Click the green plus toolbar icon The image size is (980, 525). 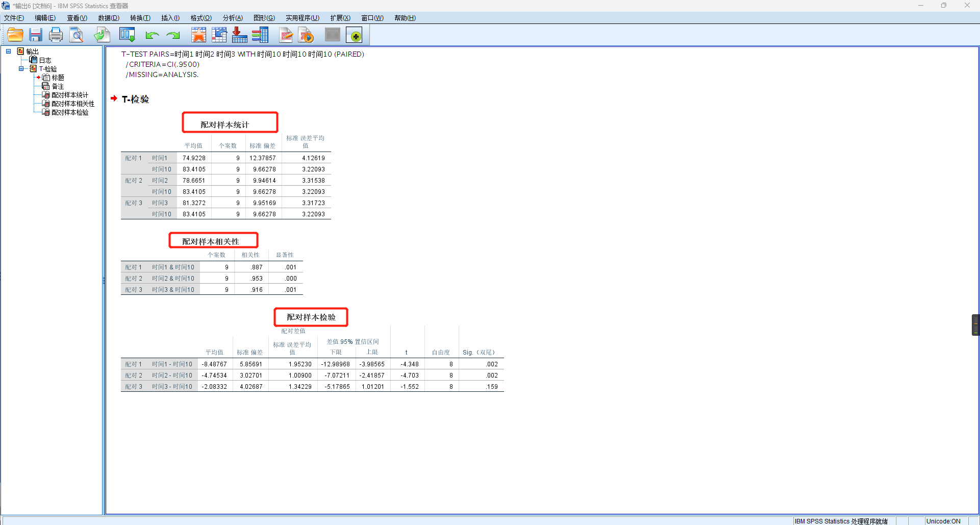tap(354, 35)
